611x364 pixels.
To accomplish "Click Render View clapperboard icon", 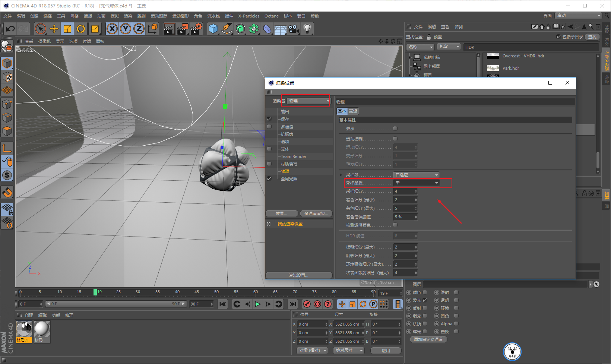I will tap(169, 29).
